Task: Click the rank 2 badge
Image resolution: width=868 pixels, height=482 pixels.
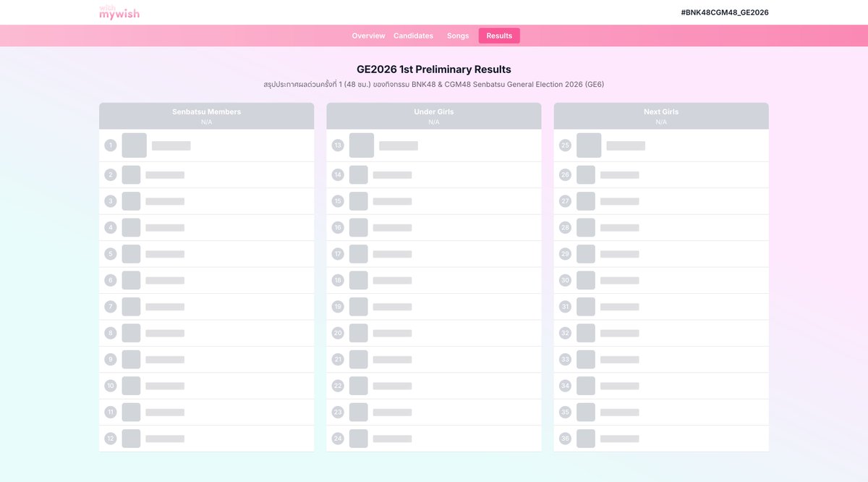Action: click(x=111, y=175)
